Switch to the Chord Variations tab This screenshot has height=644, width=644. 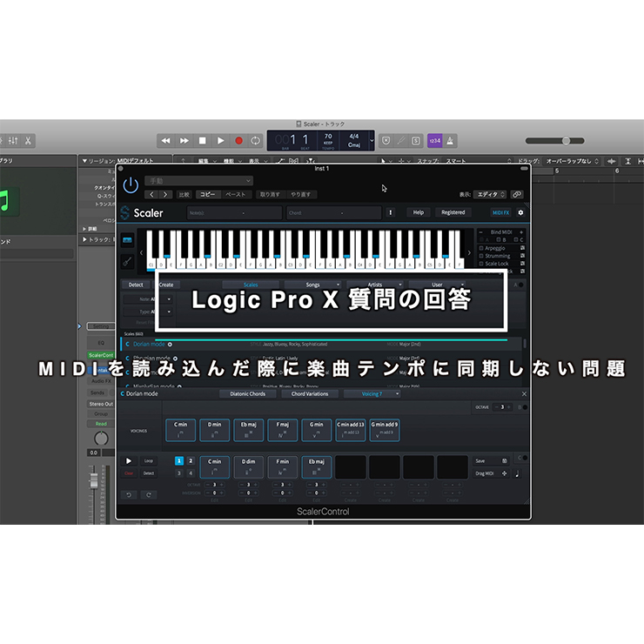(309, 393)
